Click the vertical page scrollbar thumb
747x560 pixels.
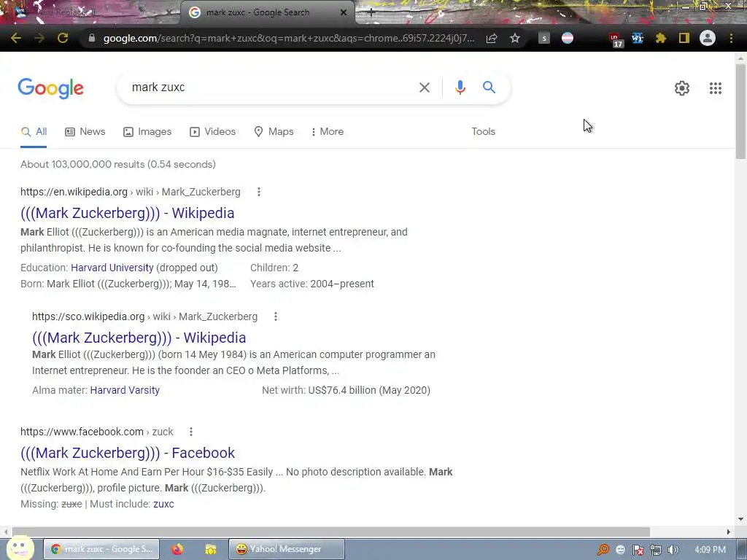740,112
